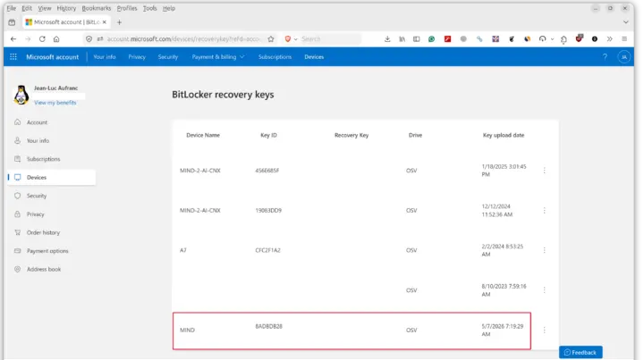
Task: Open the recent tabs list button
Action: (x=12, y=22)
